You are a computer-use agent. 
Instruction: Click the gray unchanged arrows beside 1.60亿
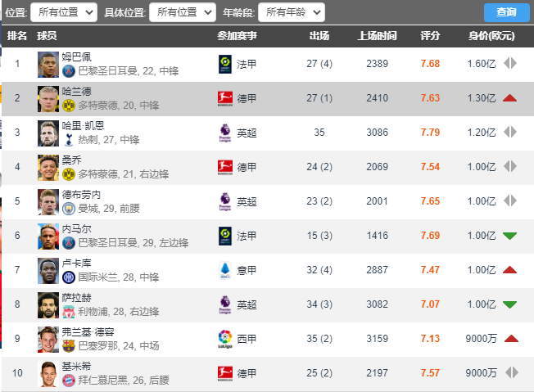(x=510, y=63)
